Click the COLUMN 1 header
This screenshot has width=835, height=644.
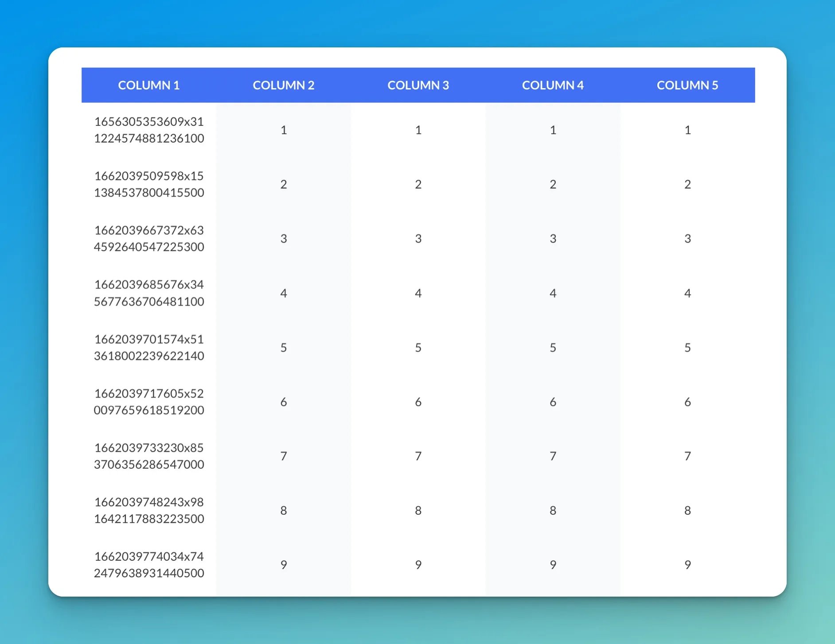click(148, 85)
